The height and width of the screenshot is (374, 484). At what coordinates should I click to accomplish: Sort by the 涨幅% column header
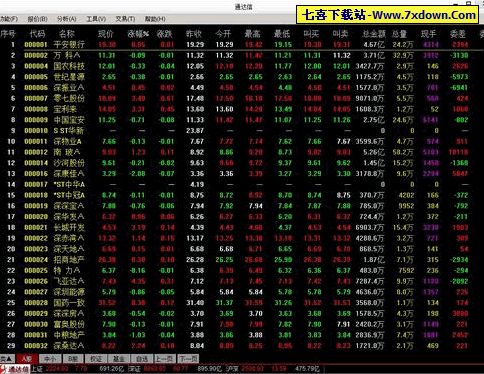[x=138, y=34]
